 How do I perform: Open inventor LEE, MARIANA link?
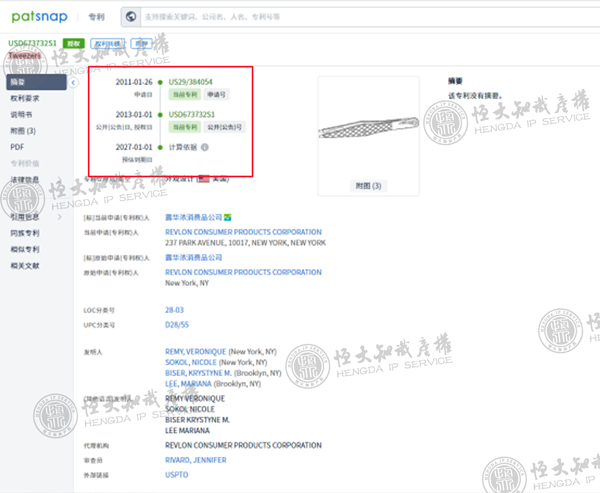tap(188, 384)
